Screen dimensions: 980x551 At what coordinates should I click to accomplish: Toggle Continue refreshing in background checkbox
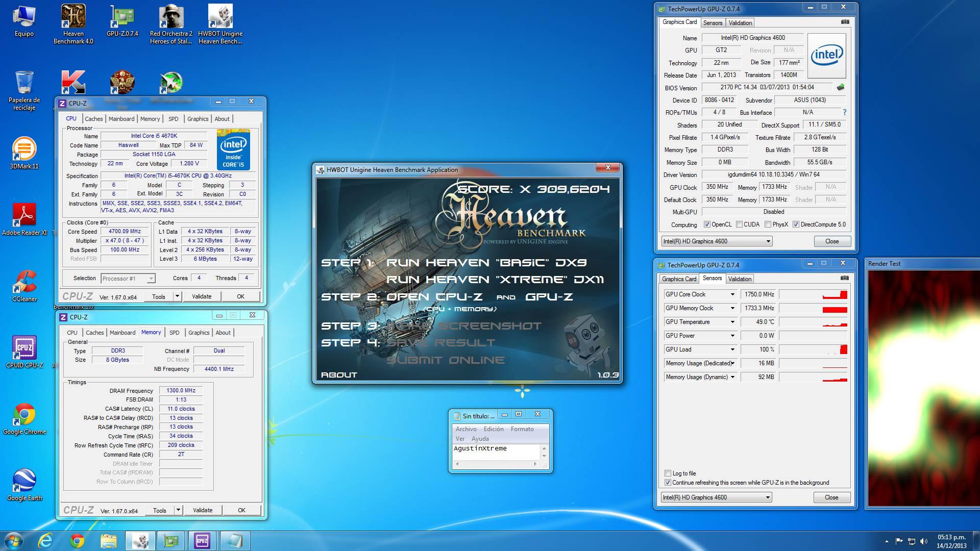click(668, 483)
